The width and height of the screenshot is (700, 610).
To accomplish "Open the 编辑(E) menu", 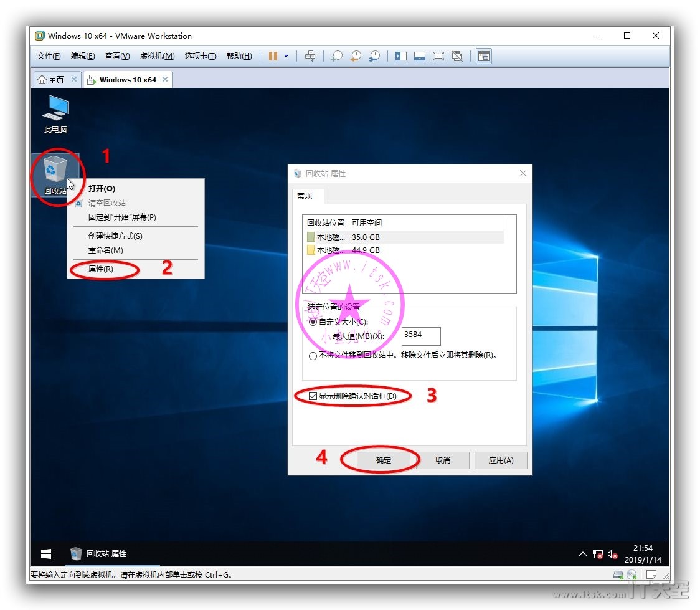I will point(83,56).
